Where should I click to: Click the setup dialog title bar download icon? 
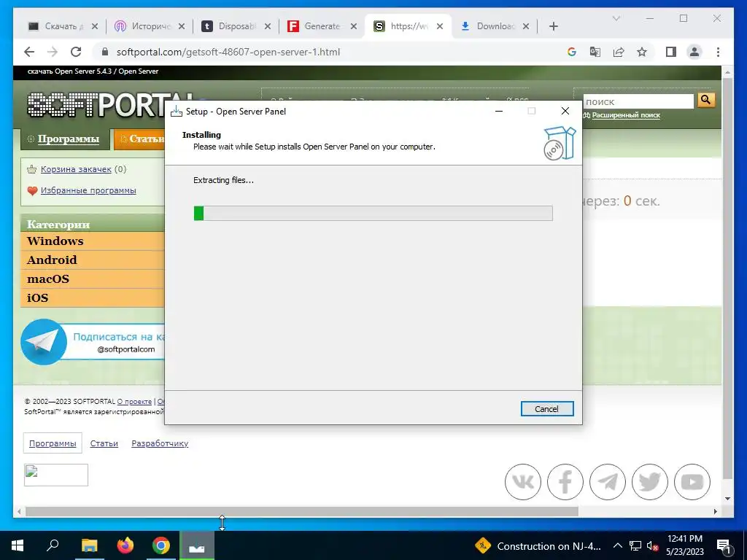point(177,112)
